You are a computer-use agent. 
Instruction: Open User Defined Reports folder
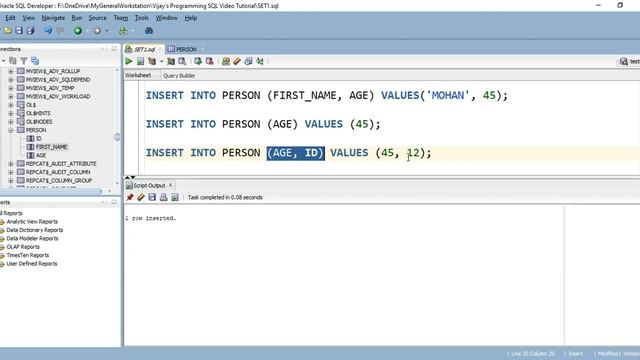pos(32,264)
